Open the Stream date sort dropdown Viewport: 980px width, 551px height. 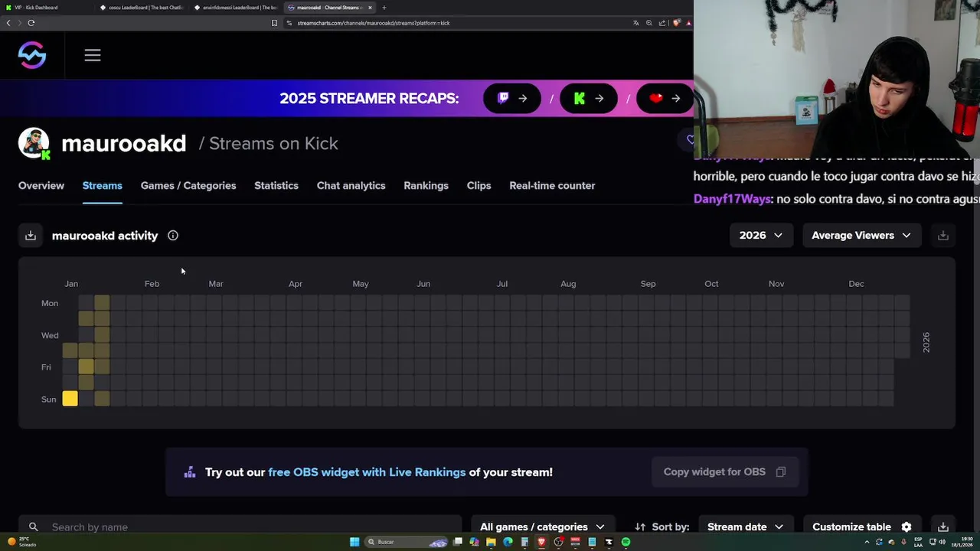coord(745,527)
